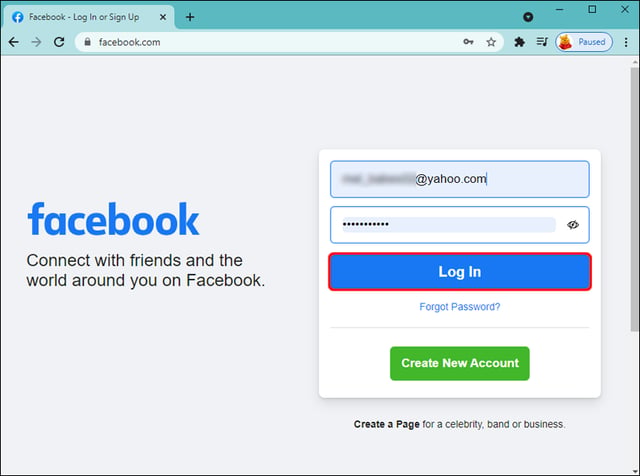Screen dimensions: 640x476
Task: Click the vertical page scrollbar
Action: coord(634,200)
